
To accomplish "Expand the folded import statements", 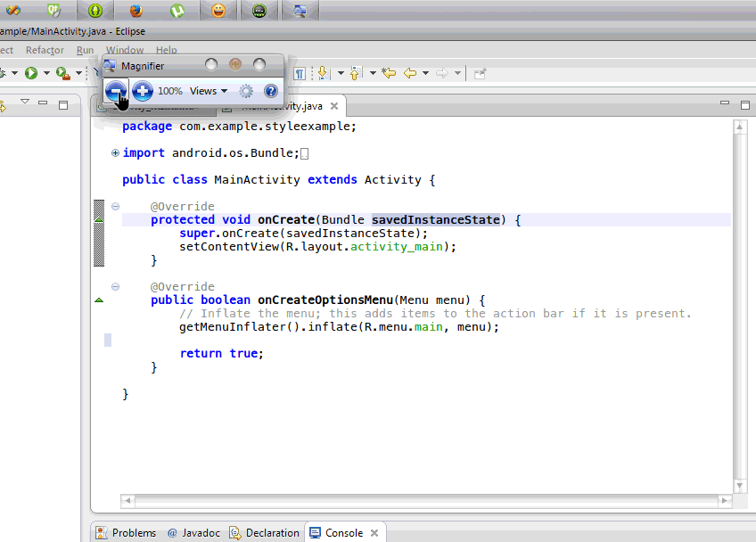I will click(115, 153).
